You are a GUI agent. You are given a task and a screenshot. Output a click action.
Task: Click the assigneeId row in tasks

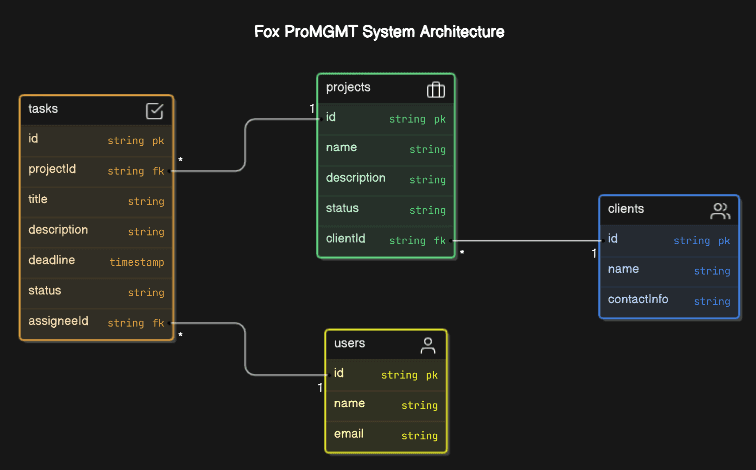(x=96, y=322)
